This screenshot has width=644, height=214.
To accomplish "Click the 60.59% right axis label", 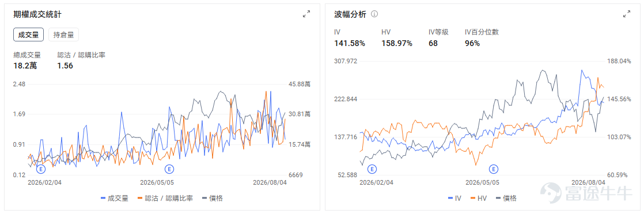I will (x=618, y=175).
